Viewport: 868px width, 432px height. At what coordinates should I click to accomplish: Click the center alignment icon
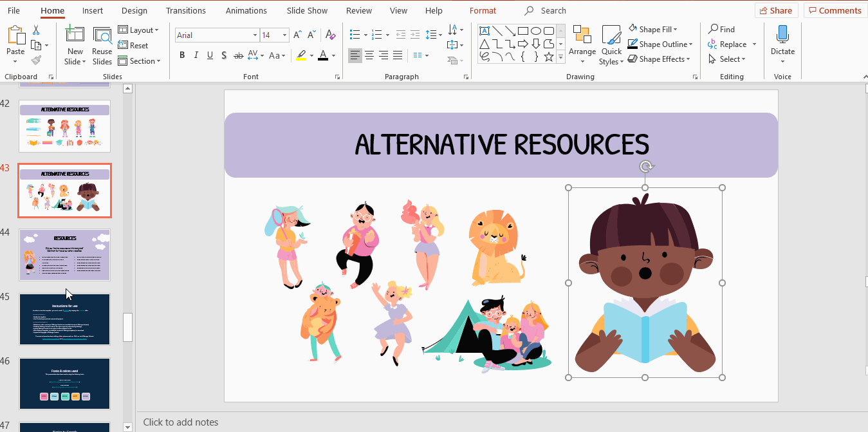click(369, 55)
